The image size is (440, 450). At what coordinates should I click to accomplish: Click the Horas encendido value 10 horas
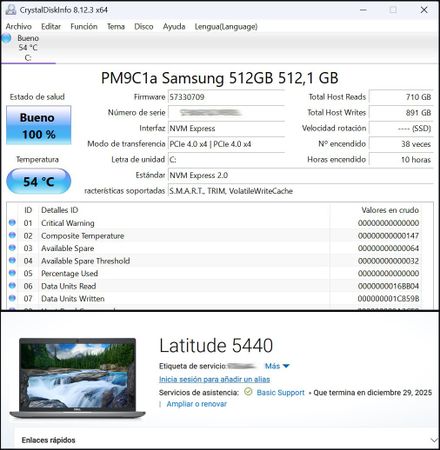[x=401, y=160]
